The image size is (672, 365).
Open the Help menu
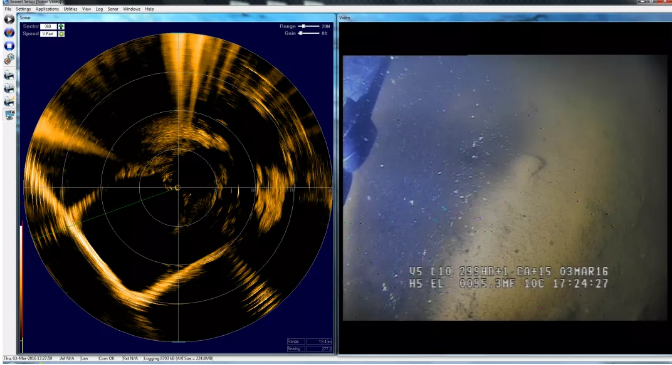click(149, 9)
